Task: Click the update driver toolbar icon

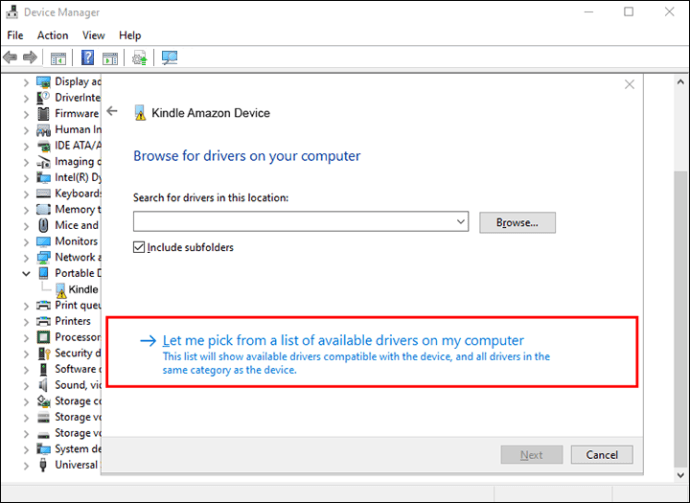Action: click(139, 58)
